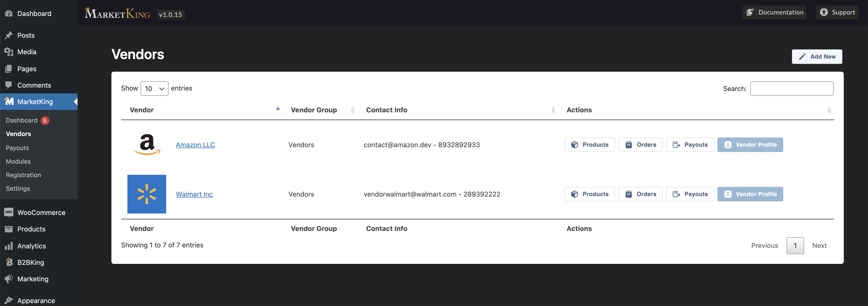Image resolution: width=868 pixels, height=306 pixels.
Task: Open the Media library from the sidebar
Action: coord(27,52)
